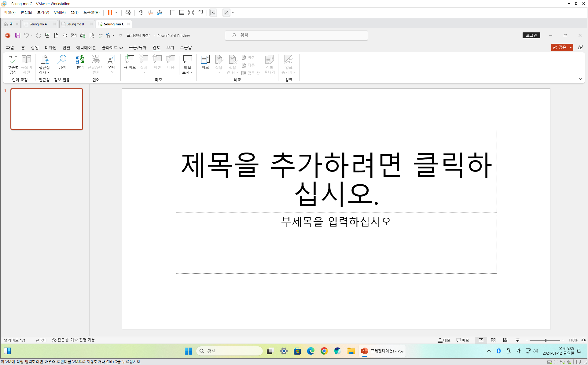The width and height of the screenshot is (588, 365).
Task: Toggle the comments pane 메모 in status bar
Action: (x=463, y=340)
